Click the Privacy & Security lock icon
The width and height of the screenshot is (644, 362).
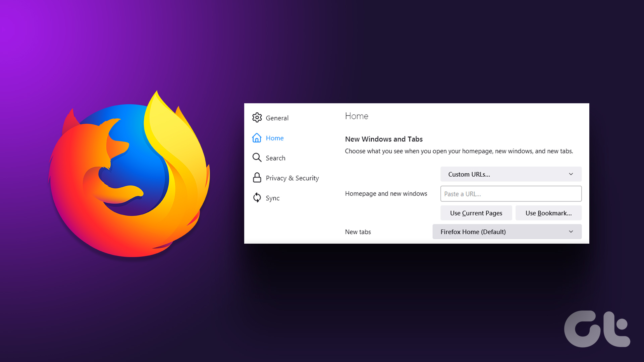click(257, 178)
